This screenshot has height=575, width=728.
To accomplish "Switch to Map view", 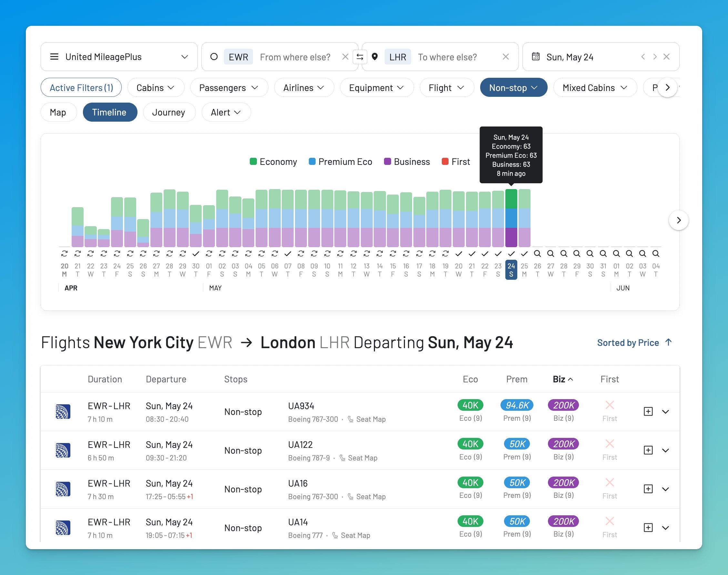I will (59, 112).
